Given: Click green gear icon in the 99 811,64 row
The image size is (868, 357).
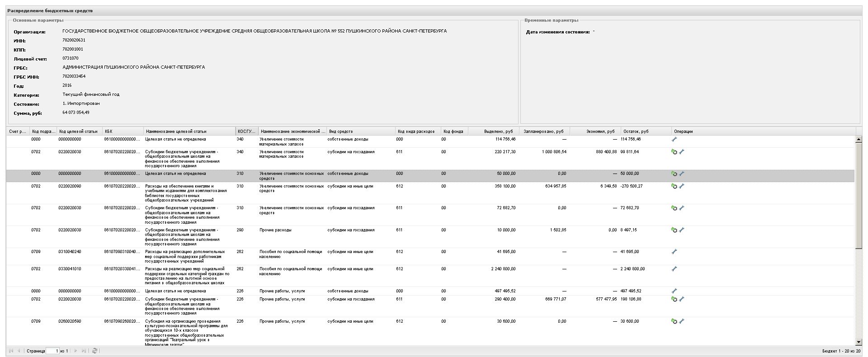Looking at the screenshot, I should 674,152.
